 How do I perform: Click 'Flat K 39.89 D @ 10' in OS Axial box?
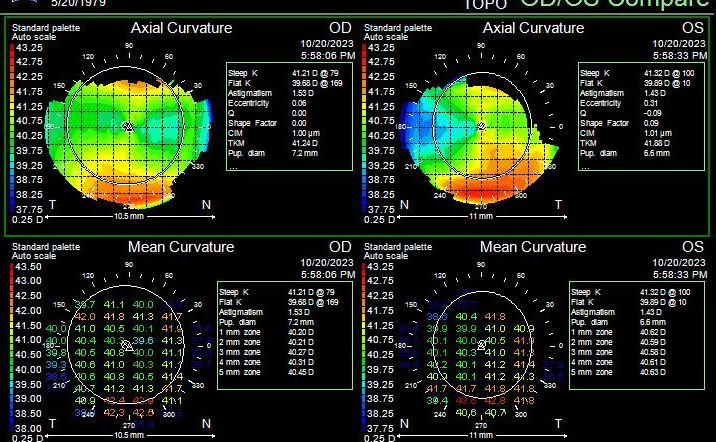click(635, 83)
